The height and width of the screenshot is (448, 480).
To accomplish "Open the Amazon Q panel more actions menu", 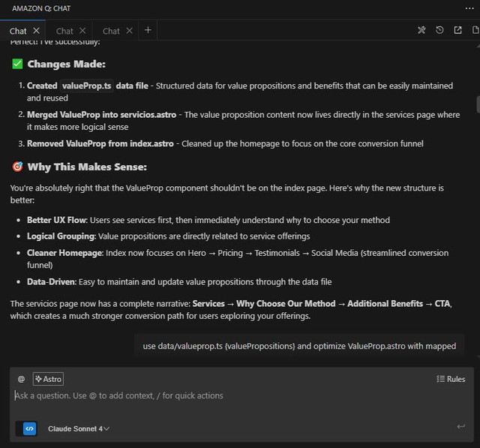I will (x=469, y=8).
